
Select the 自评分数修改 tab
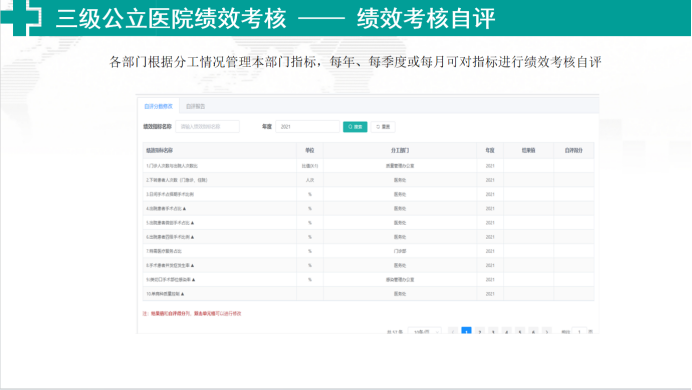click(x=158, y=106)
